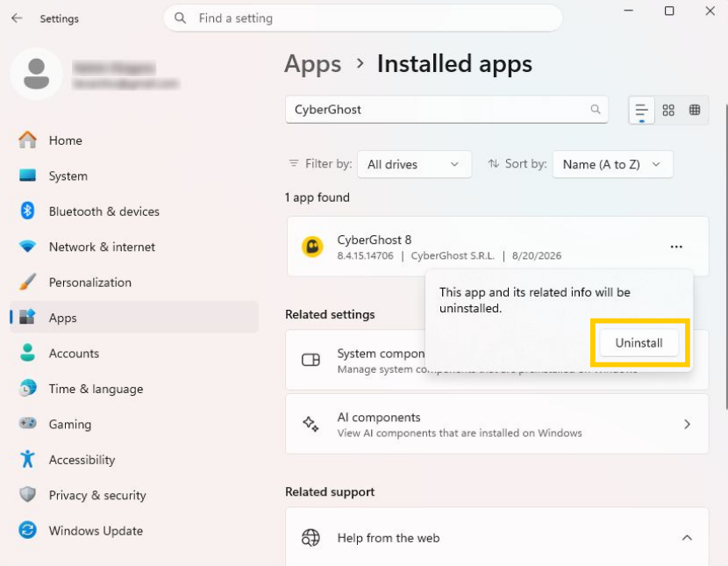Click the System components icon
This screenshot has width=728, height=566.
[310, 360]
